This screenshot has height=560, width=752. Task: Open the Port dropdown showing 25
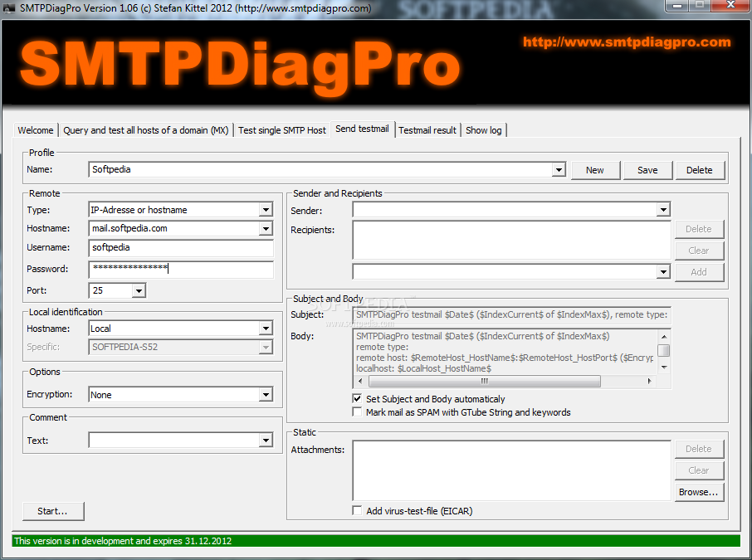tap(139, 290)
